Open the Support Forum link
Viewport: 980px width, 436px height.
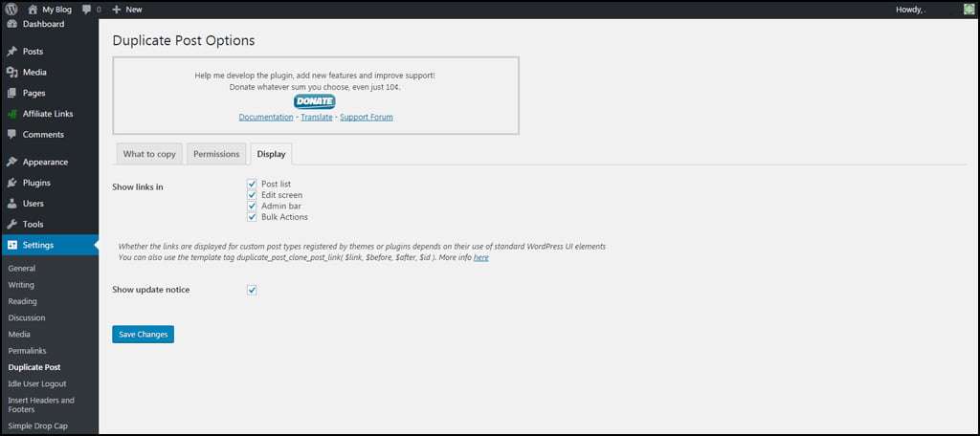(x=367, y=117)
